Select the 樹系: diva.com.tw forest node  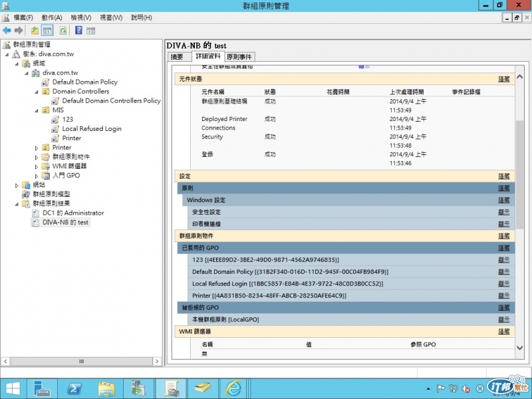48,54
